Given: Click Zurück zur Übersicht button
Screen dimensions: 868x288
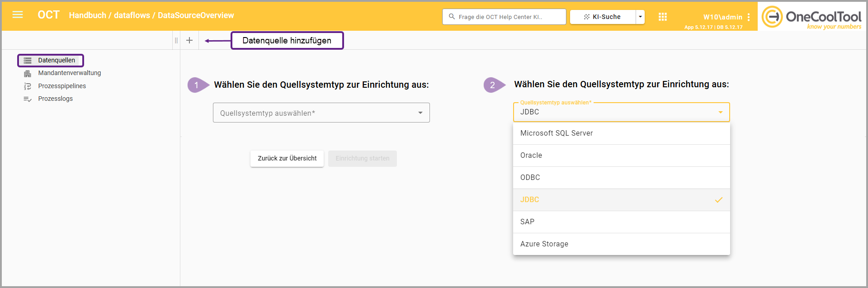Looking at the screenshot, I should pos(287,159).
